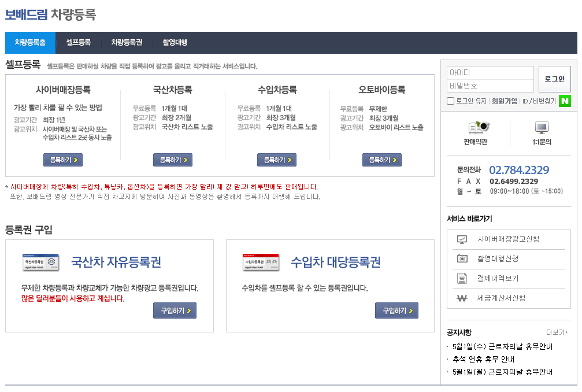Click 구입하기 for 국산차 자유등록권
This screenshot has width=582, height=392.
pos(175,310)
